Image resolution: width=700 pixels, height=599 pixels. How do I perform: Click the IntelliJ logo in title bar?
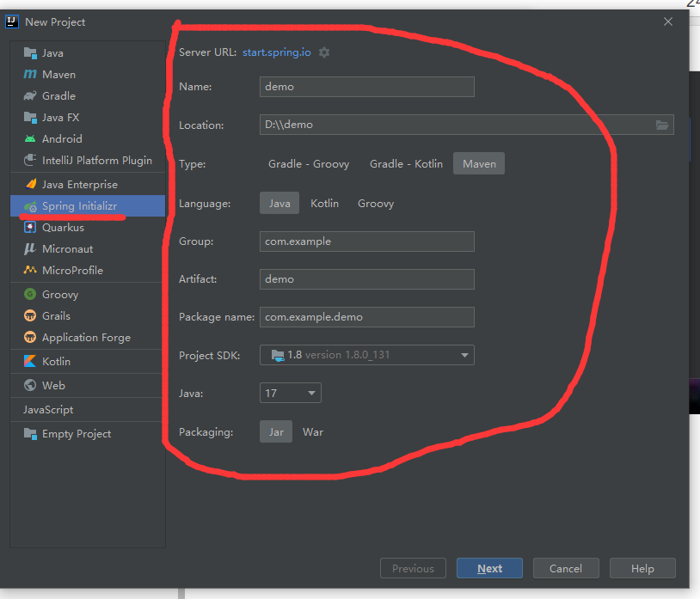click(12, 21)
